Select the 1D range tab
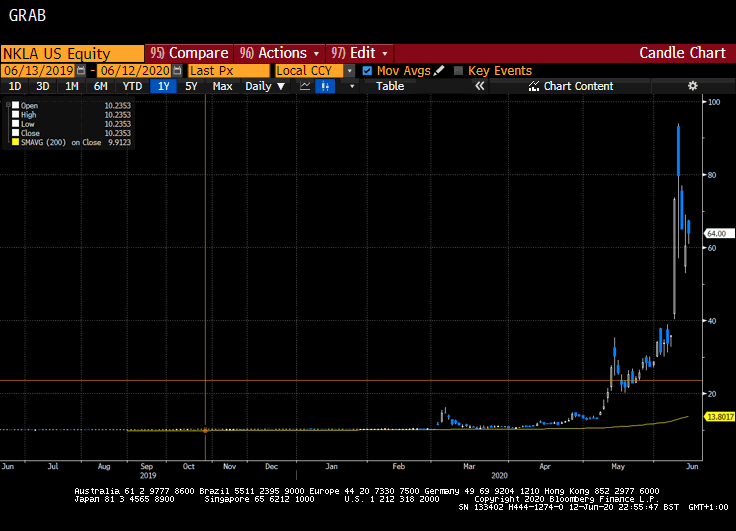736x531 pixels. point(15,86)
